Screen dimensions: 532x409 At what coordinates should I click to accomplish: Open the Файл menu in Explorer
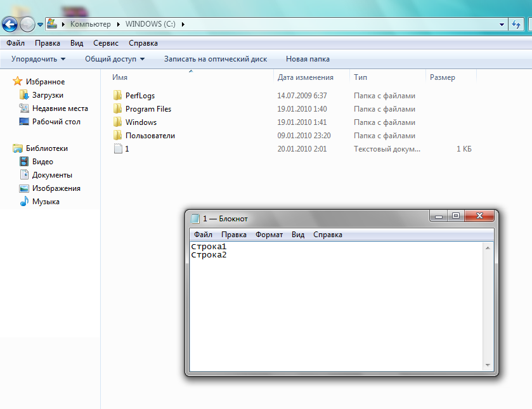click(x=16, y=43)
